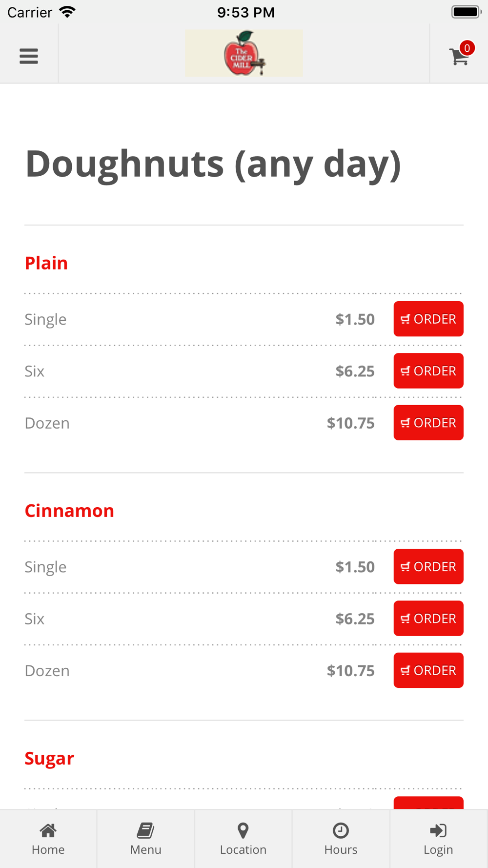Select the Plain category heading
Image resolution: width=488 pixels, height=868 pixels.
pyautogui.click(x=46, y=263)
